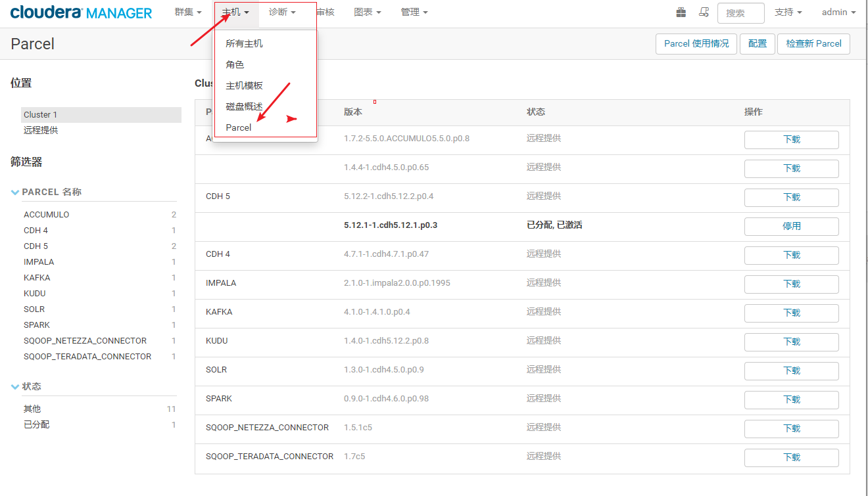Viewport: 868px width, 496px height.
Task: Filter by SOLR in sidebar
Action: (34, 309)
